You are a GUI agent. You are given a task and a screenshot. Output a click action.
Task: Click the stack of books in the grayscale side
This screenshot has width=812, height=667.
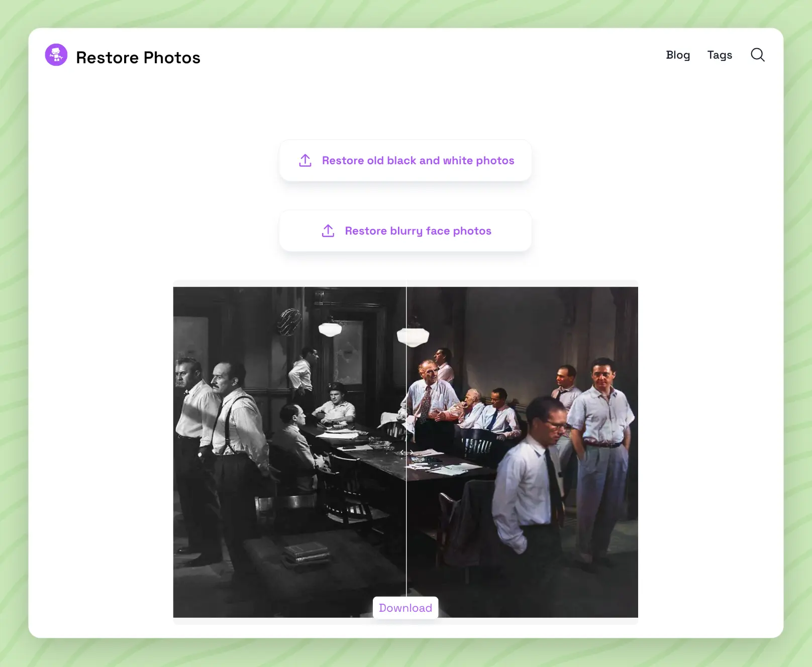307,554
